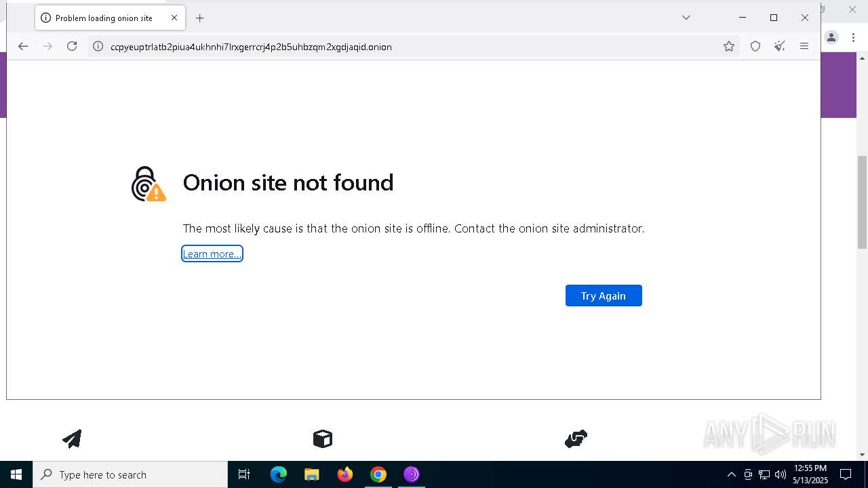Click the onion address URL field

tap(412, 47)
